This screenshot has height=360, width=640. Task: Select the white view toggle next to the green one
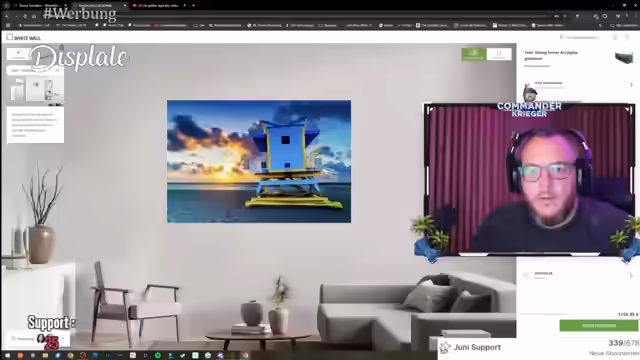tap(499, 54)
